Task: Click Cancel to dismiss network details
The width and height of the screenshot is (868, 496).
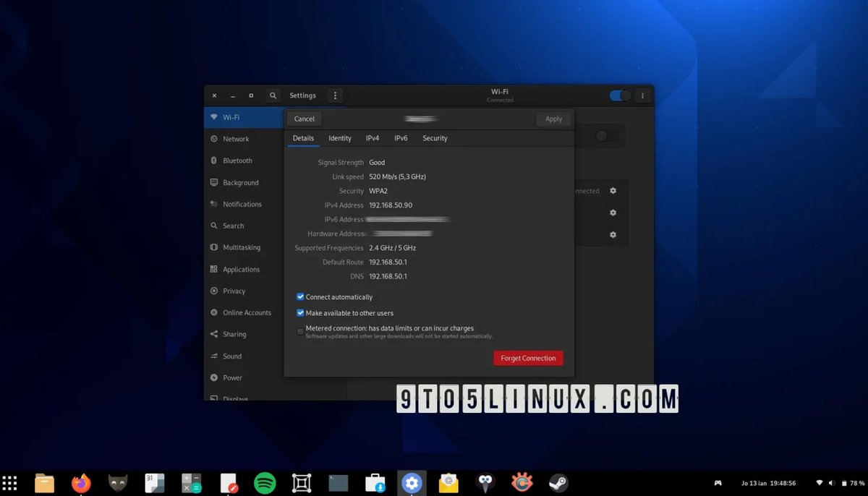Action: [x=304, y=119]
